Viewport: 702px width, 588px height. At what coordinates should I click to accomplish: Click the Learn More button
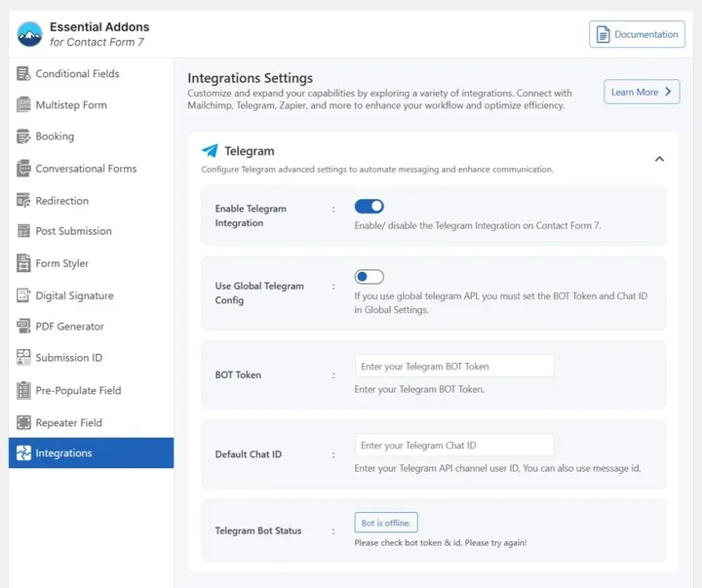click(642, 92)
